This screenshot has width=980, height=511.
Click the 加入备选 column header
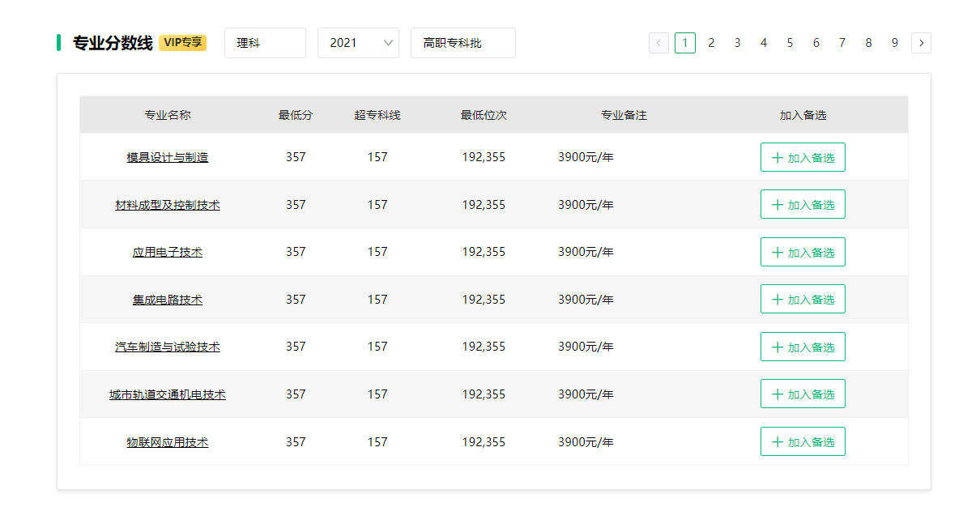pyautogui.click(x=803, y=115)
